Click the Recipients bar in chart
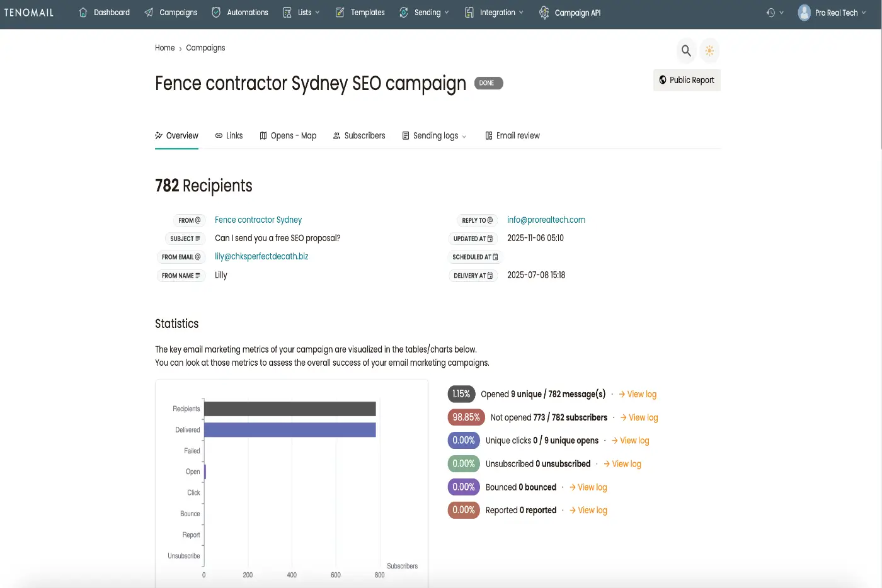 pos(290,409)
